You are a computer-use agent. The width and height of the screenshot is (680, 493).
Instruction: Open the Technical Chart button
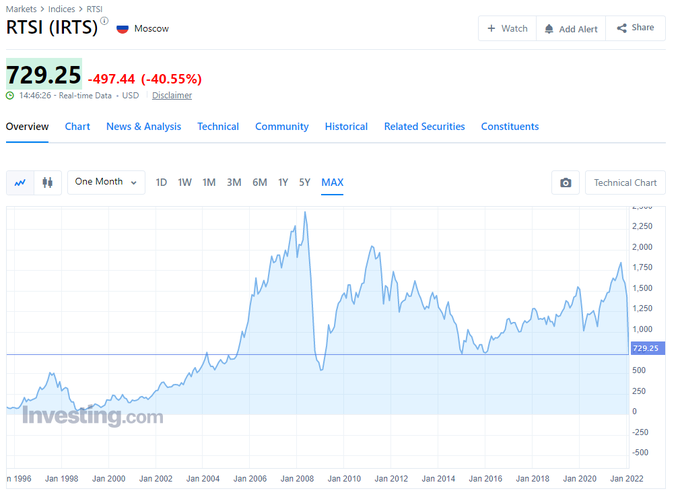[625, 183]
